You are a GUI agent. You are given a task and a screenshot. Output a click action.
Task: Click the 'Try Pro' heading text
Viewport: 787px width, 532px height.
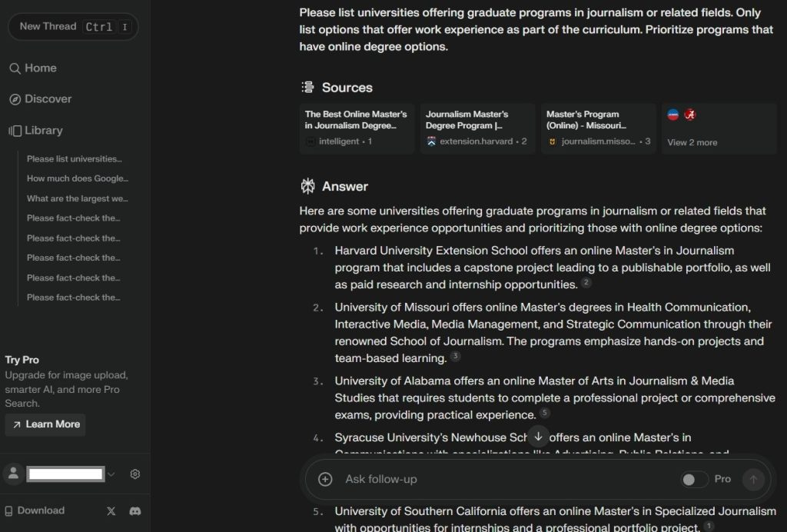(x=22, y=360)
